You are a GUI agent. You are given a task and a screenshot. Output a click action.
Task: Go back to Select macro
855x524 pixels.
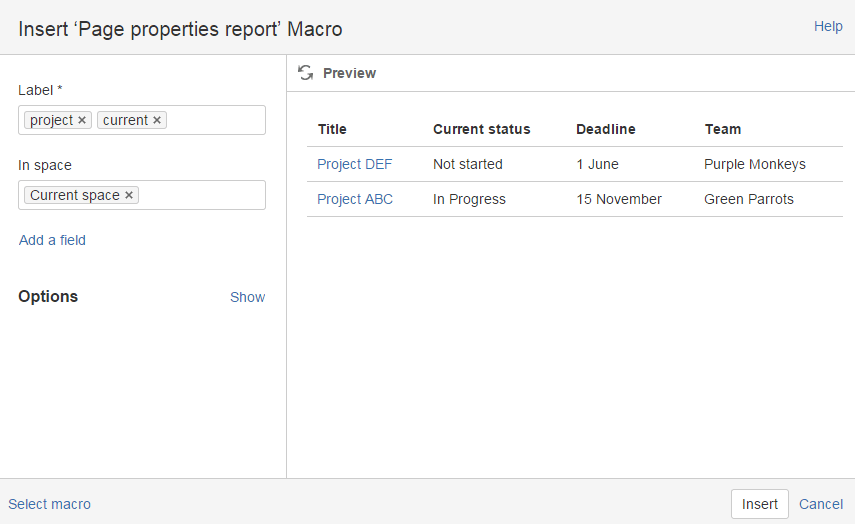coord(49,504)
